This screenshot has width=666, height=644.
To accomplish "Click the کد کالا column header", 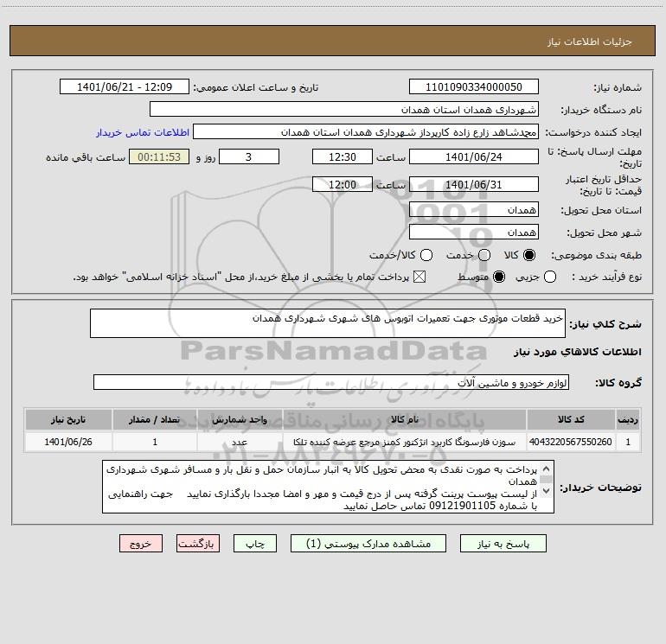I will [x=571, y=419].
